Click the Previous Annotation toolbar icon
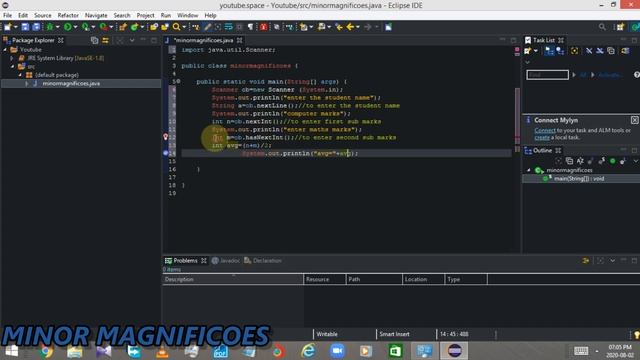 (322, 27)
